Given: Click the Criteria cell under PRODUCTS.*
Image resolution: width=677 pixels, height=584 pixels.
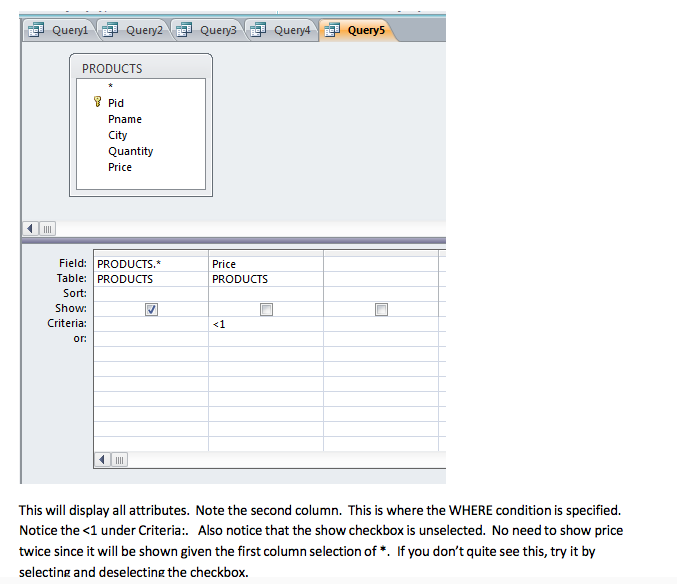Looking at the screenshot, I should click(151, 324).
